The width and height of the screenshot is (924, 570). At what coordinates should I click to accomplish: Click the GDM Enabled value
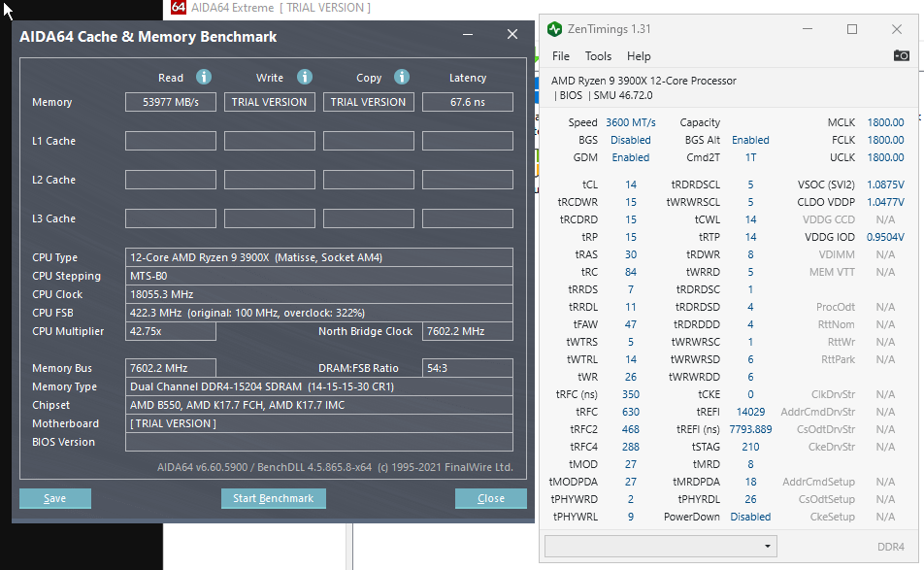pyautogui.click(x=631, y=157)
